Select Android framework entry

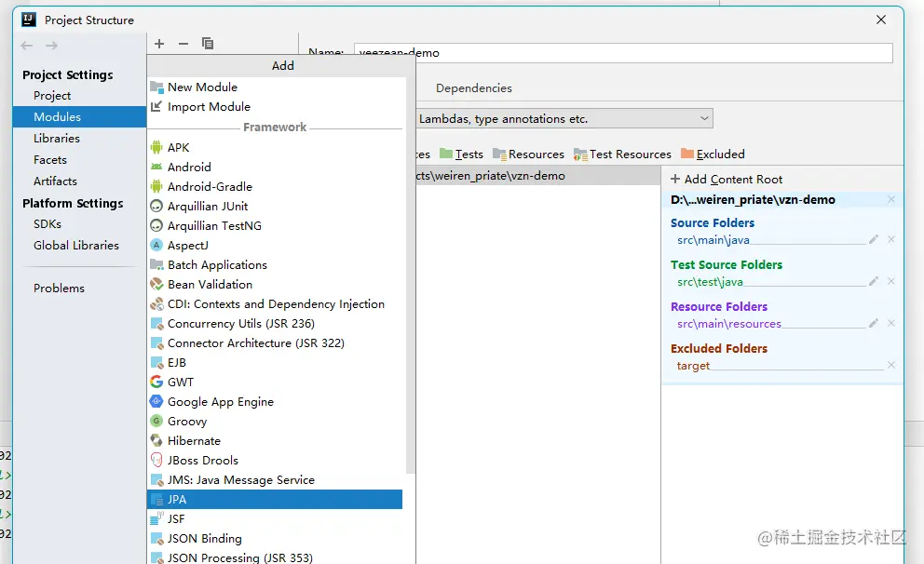tap(275, 168)
